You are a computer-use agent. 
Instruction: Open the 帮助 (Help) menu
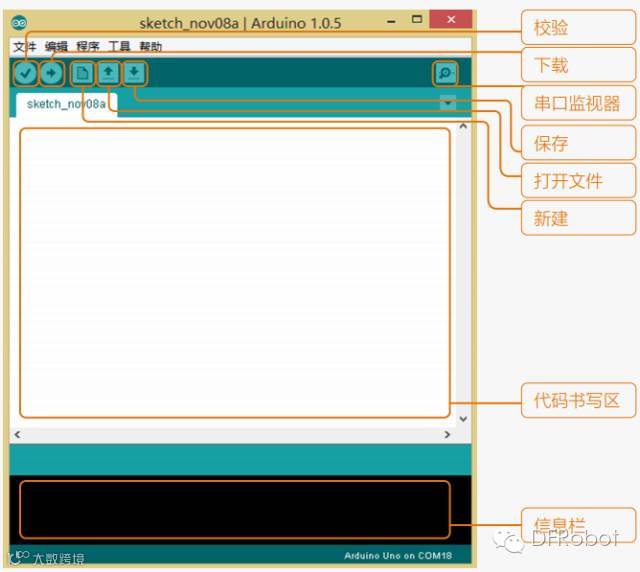coord(151,47)
